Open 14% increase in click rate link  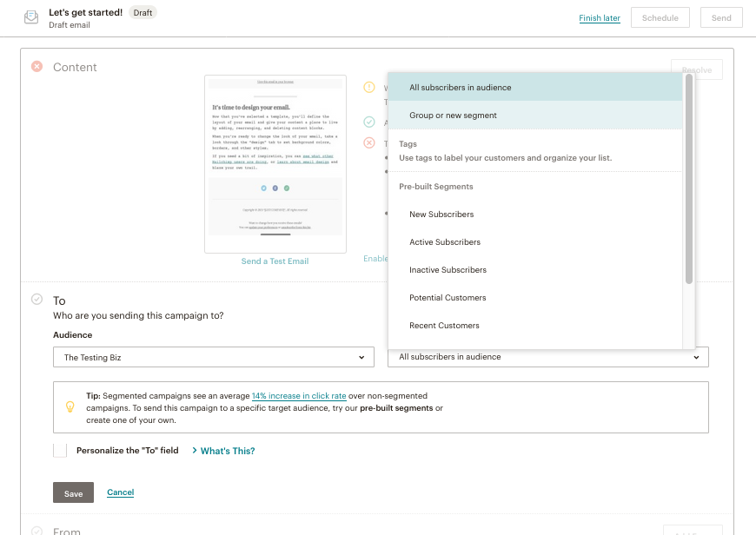[299, 396]
